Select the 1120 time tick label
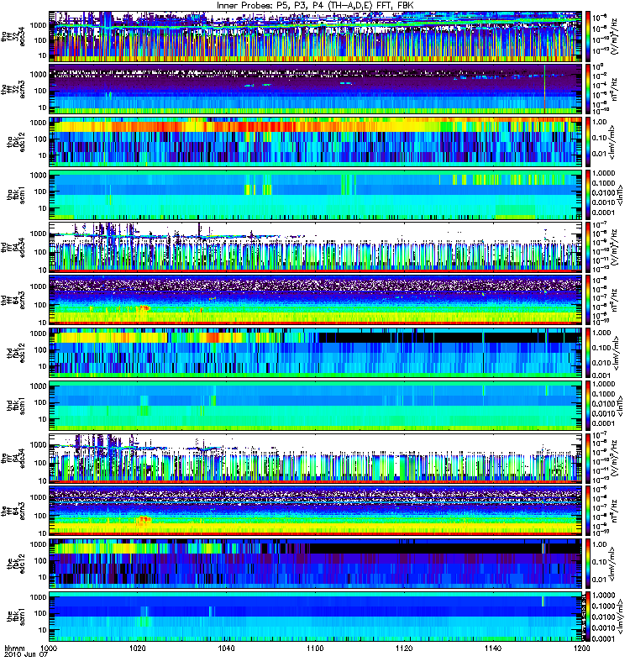 pos(404,648)
